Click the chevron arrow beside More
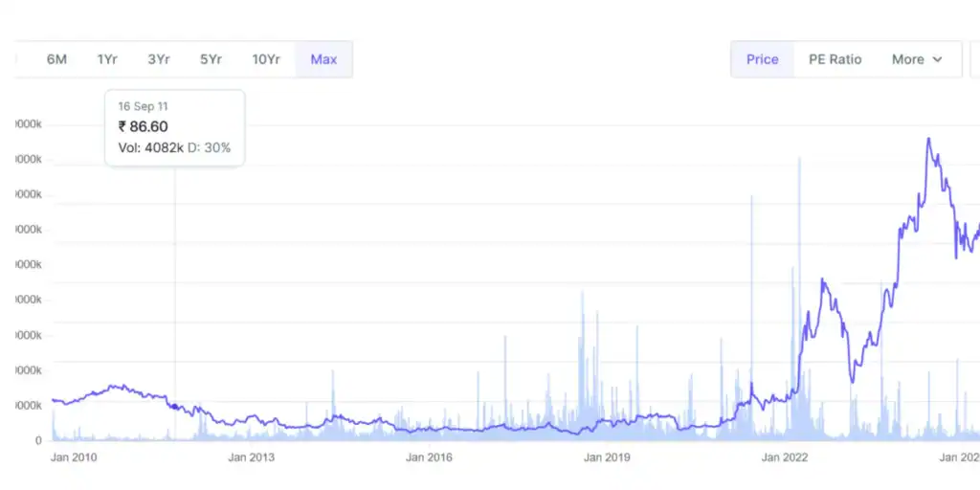This screenshot has width=980, height=490. coord(937,59)
